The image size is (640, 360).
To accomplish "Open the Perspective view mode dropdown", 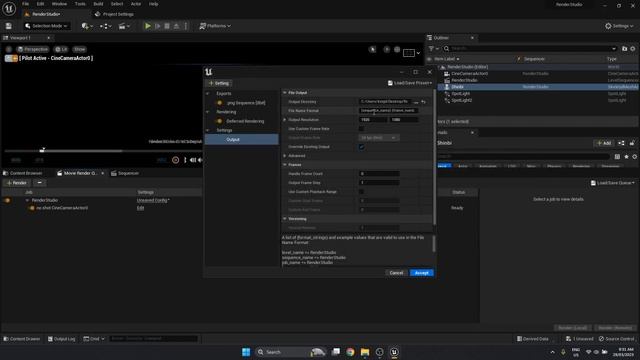I will pos(33,49).
